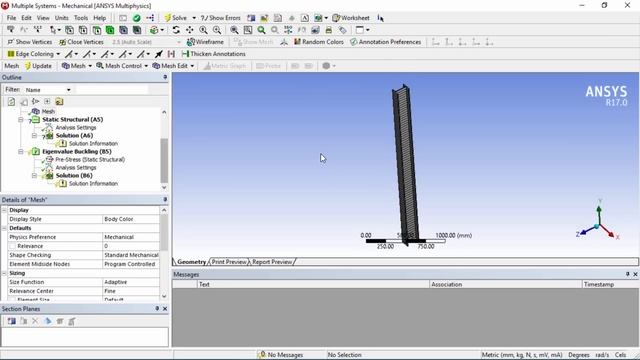Click the expand-all plus icon in Outline

[47, 101]
